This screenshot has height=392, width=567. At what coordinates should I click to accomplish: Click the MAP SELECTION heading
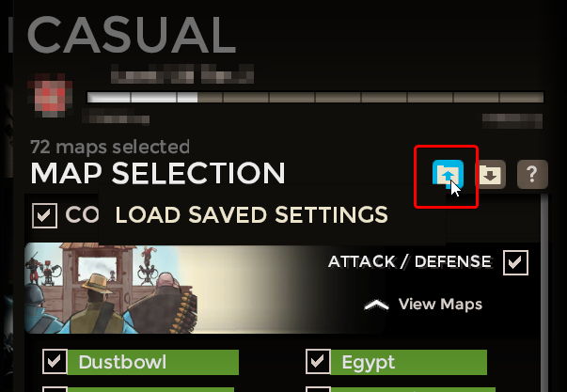pyautogui.click(x=158, y=173)
